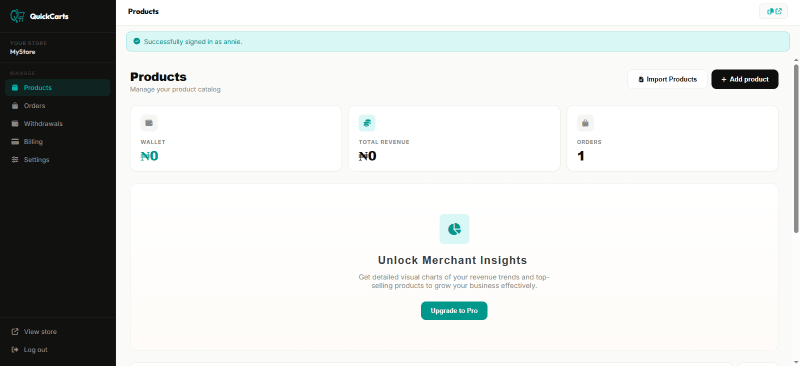Go to Orders in the sidebar

coord(58,106)
